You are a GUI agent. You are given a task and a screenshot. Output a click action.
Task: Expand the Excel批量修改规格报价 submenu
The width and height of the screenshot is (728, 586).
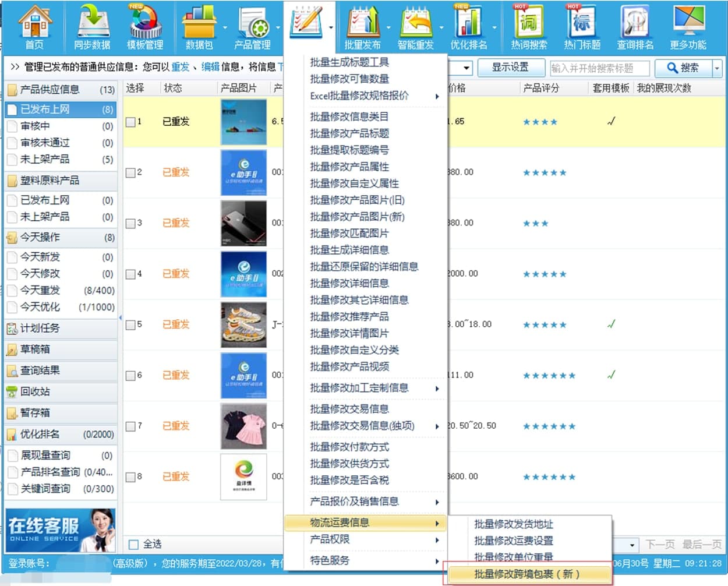tap(374, 96)
